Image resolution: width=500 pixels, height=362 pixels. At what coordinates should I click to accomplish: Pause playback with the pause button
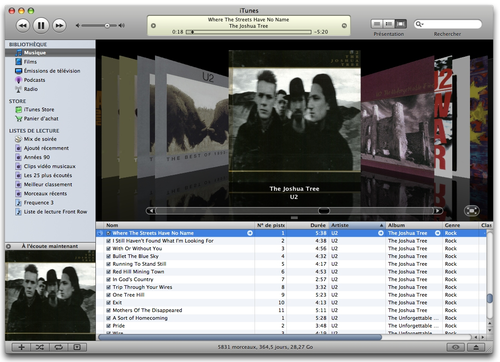pos(41,25)
